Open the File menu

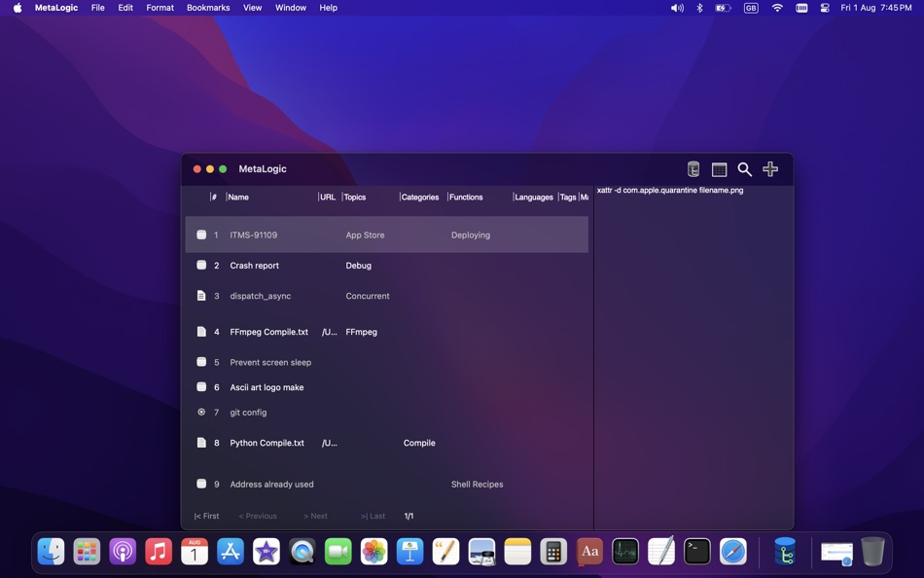98,8
